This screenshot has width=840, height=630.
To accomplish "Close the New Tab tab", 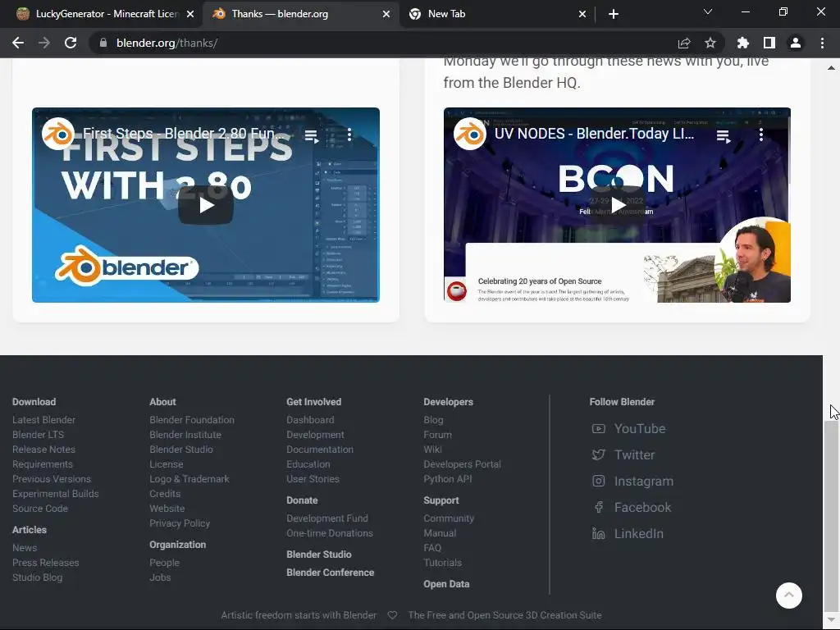I will coord(582,14).
